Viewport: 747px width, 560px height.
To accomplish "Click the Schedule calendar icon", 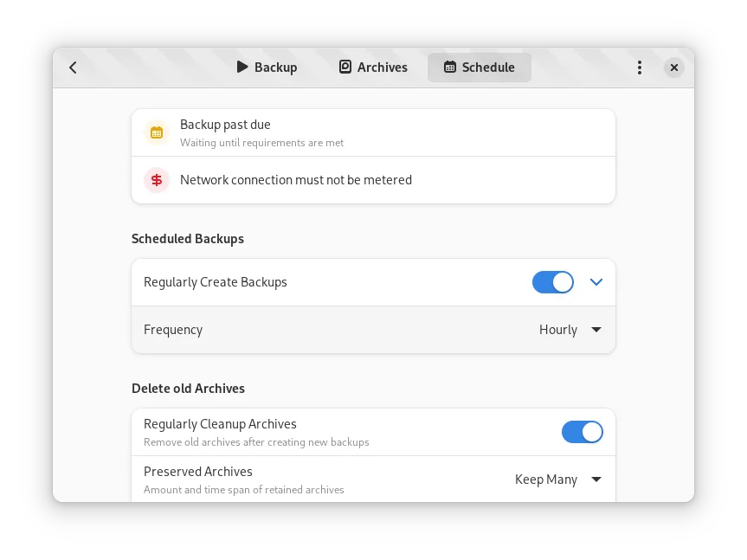I will (x=450, y=67).
